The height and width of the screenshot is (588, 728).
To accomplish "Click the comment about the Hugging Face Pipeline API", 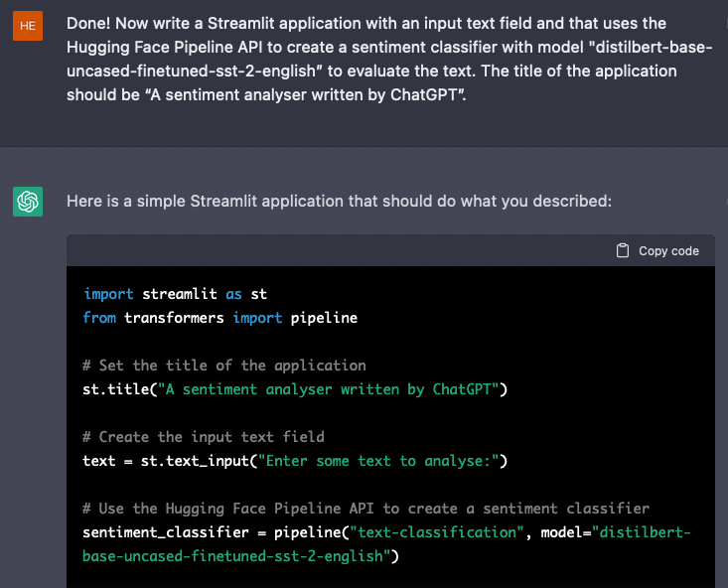I will 365,509.
